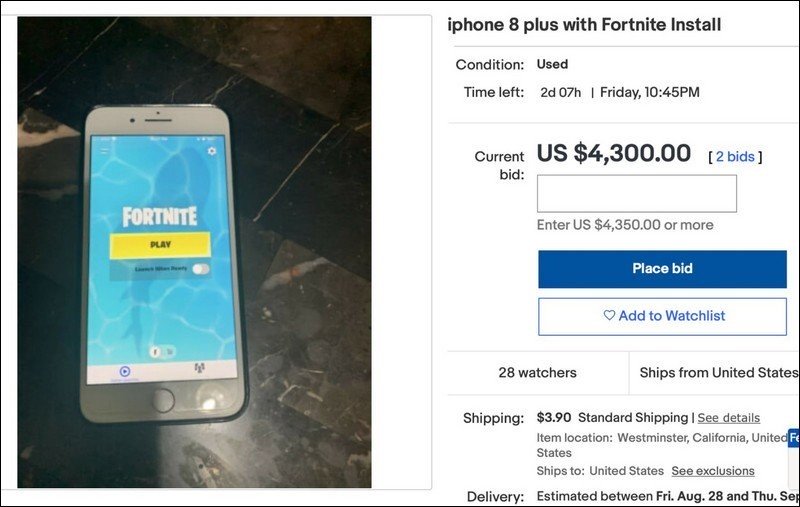This screenshot has height=507, width=800.
Task: Click the heart icon on Add to Watchlist
Action: 609,316
